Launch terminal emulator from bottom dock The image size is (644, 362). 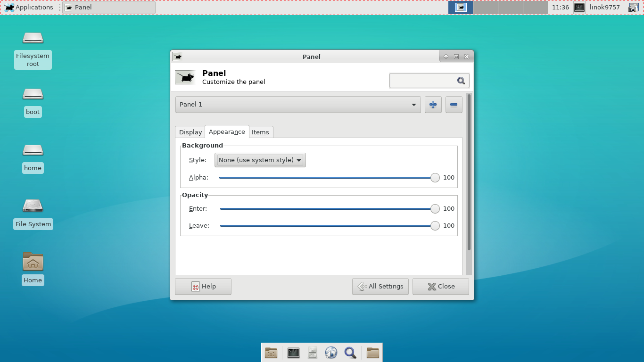(294, 353)
